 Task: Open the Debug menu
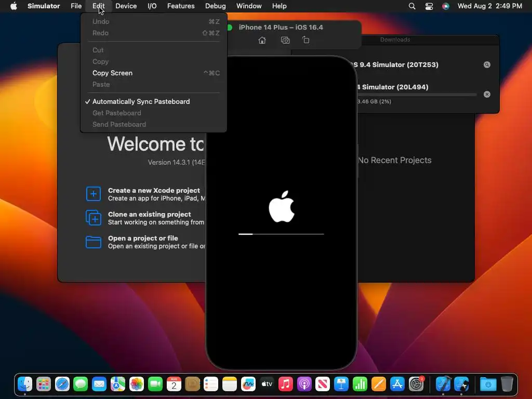(x=215, y=6)
